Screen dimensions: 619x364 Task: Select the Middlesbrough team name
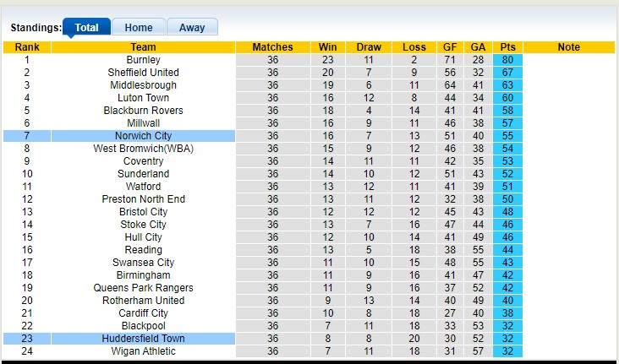point(143,85)
